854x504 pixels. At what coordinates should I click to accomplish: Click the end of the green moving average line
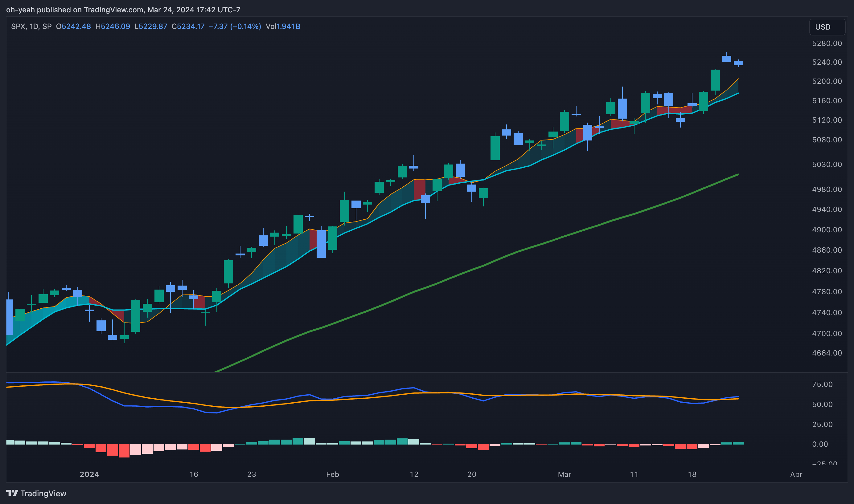pos(737,175)
